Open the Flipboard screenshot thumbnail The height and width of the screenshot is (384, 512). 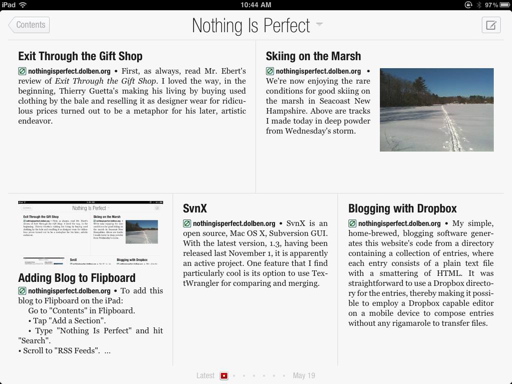[x=91, y=233]
